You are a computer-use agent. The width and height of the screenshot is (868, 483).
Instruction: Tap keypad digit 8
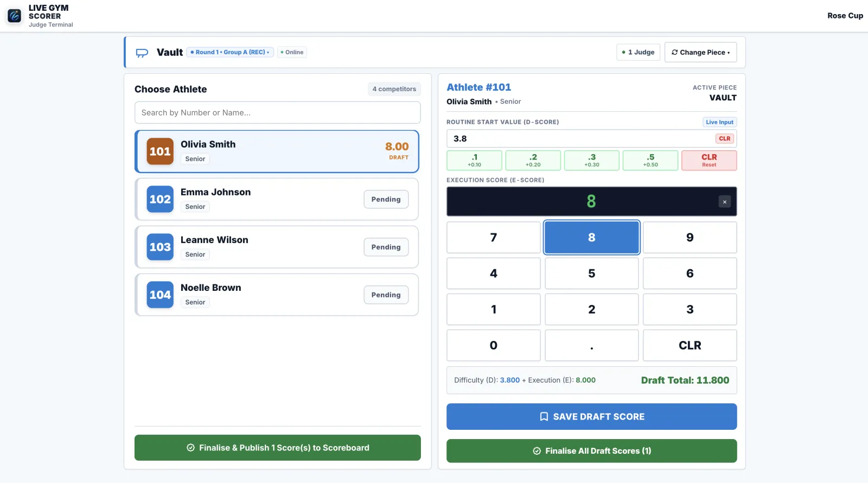point(592,237)
